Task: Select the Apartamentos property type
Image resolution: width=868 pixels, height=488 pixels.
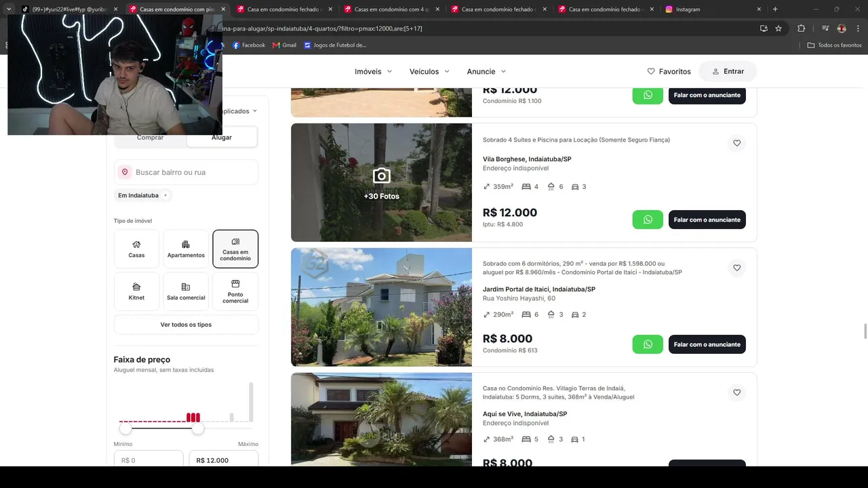Action: pos(186,249)
